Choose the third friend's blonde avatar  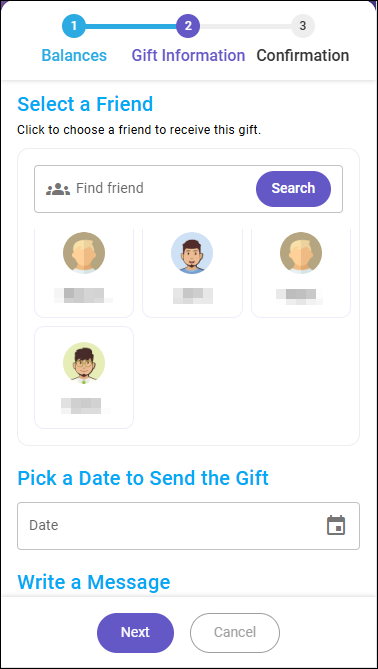[x=301, y=253]
